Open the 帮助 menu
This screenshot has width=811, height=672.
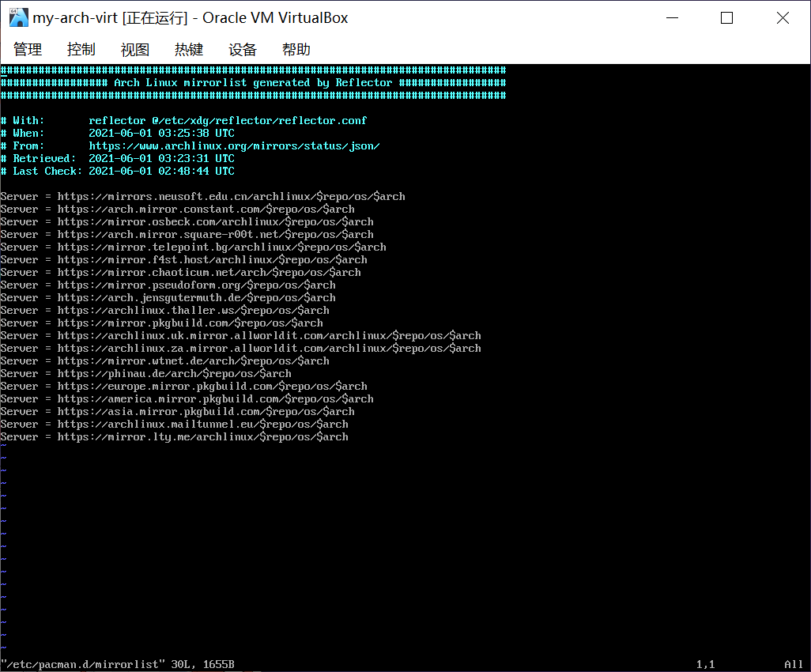(296, 49)
